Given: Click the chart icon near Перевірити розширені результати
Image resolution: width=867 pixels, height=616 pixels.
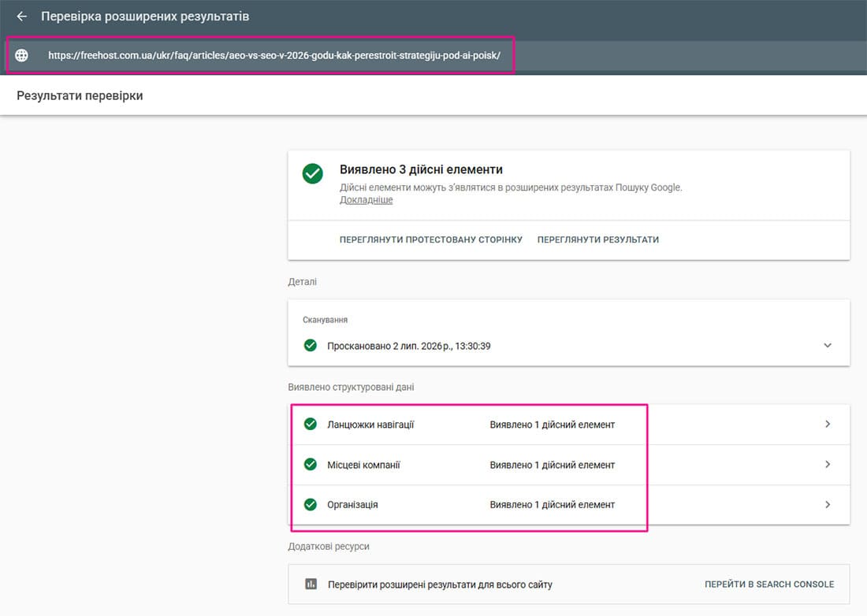Looking at the screenshot, I should pyautogui.click(x=311, y=584).
